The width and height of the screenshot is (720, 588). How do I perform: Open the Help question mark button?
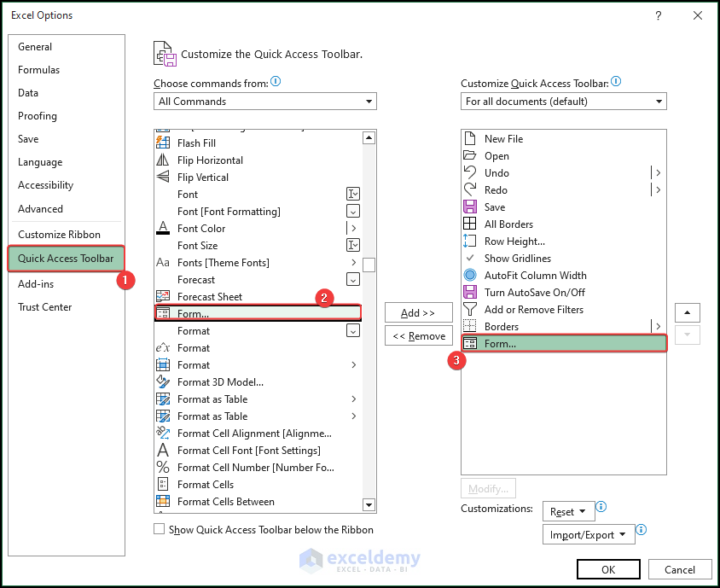[659, 15]
